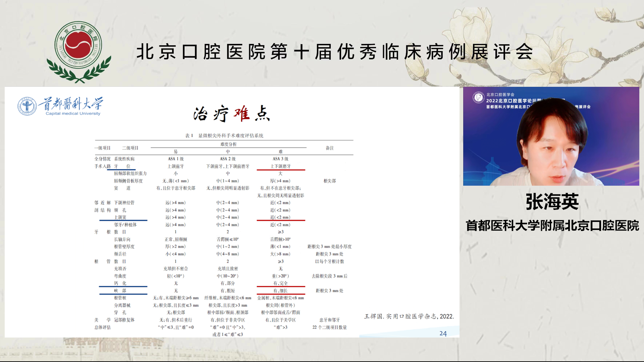
Task: Click the affiliation 首都医科大学附属北京口腔医院
Action: pyautogui.click(x=552, y=226)
